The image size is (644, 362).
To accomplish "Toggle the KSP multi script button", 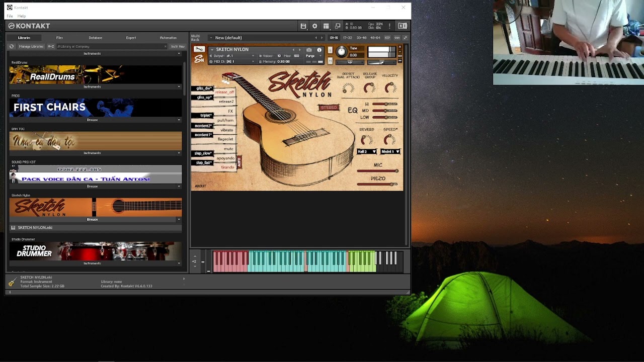I will pyautogui.click(x=387, y=38).
